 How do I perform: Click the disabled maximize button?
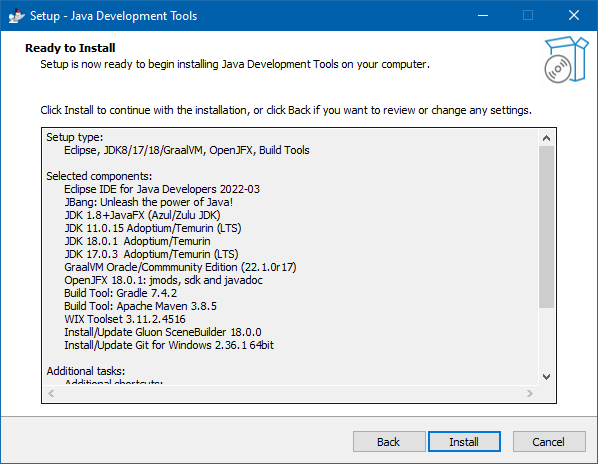point(528,16)
